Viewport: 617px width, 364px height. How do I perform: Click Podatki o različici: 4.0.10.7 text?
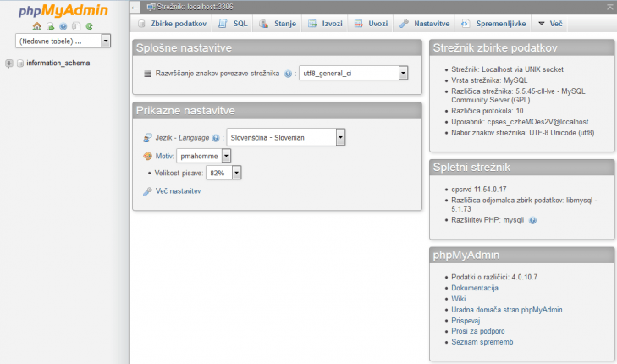(494, 277)
